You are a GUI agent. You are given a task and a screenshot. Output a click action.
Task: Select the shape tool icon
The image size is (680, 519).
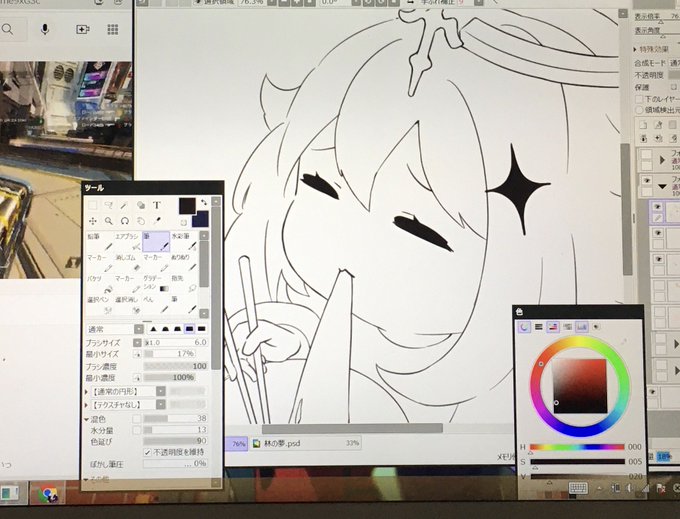pos(141,205)
